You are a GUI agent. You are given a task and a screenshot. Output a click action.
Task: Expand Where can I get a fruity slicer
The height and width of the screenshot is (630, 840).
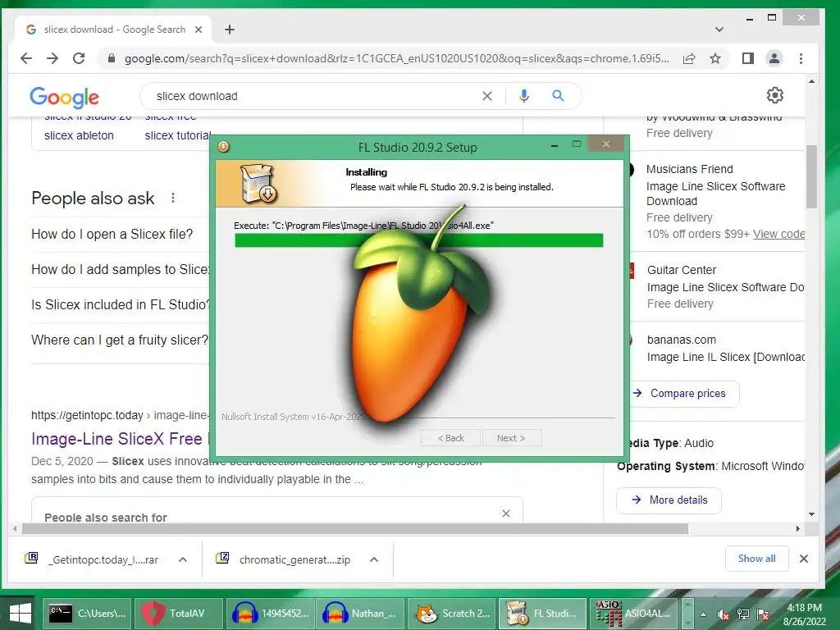pyautogui.click(x=120, y=340)
